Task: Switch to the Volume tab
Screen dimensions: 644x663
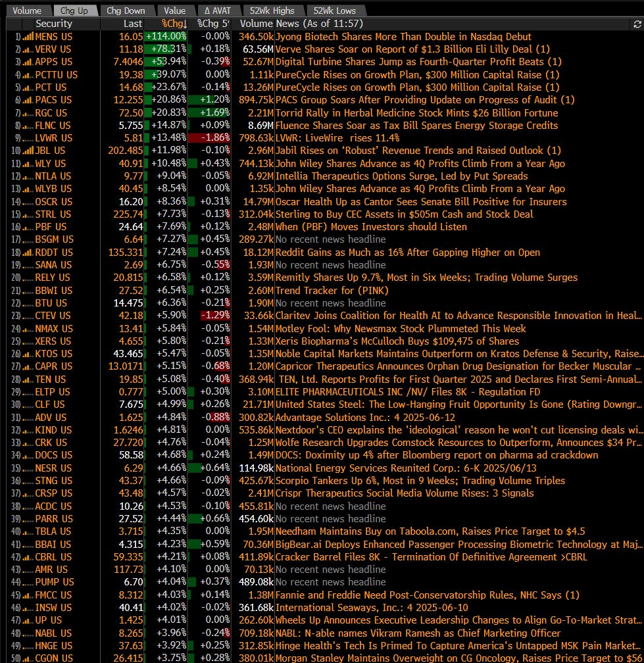Action: [x=27, y=11]
